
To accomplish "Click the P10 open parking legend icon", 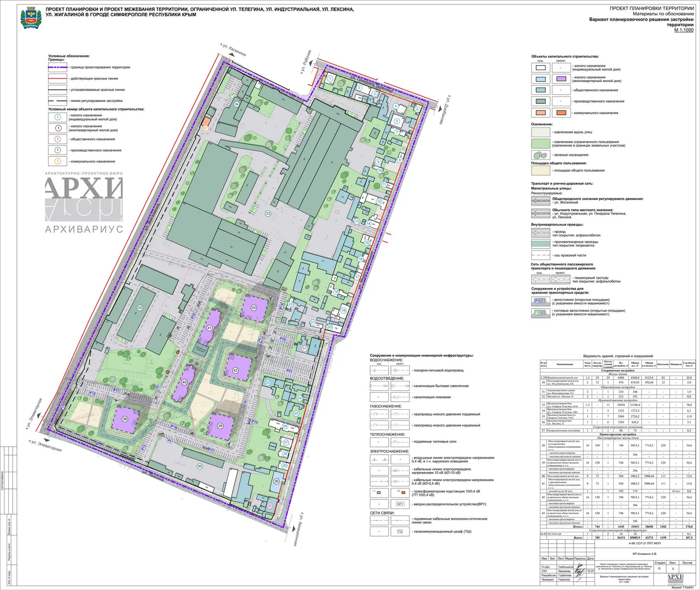I will (540, 301).
